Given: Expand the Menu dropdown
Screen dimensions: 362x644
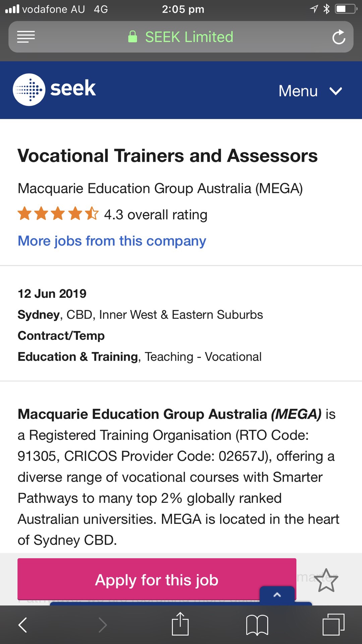Looking at the screenshot, I should tap(310, 91).
